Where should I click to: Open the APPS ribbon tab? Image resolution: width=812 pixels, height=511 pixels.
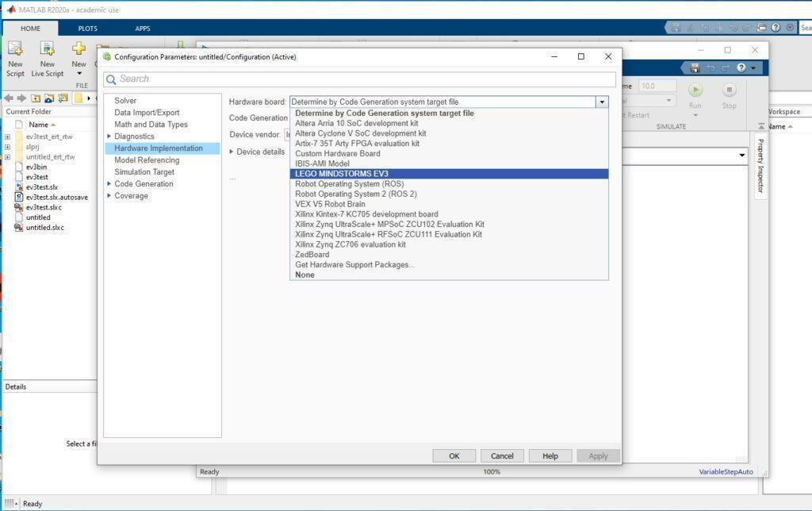click(143, 29)
